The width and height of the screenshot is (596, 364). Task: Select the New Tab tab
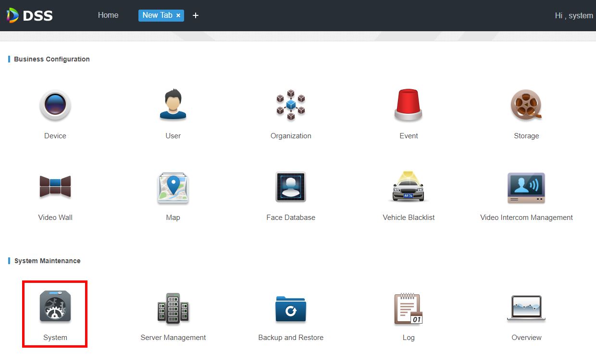(157, 15)
